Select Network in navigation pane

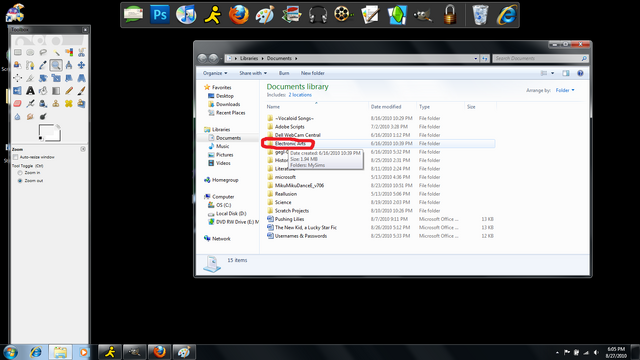pyautogui.click(x=217, y=239)
